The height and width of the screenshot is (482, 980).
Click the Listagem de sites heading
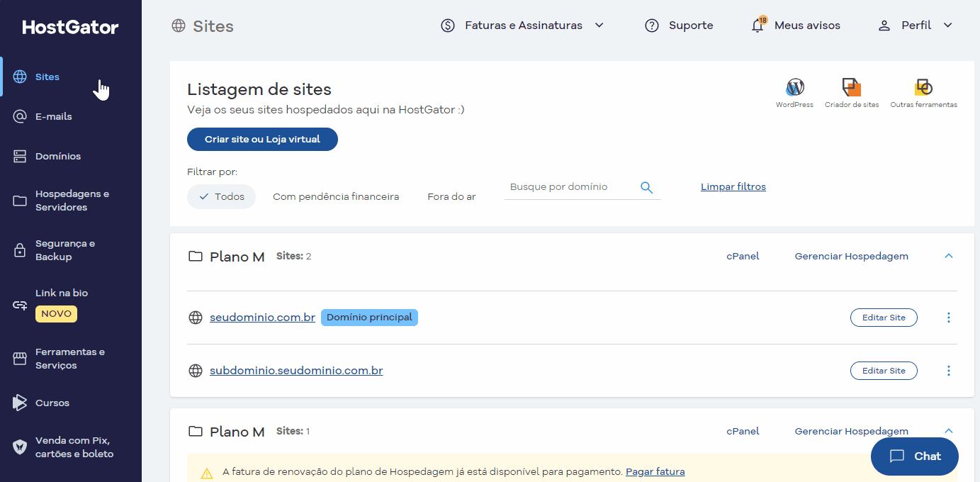click(x=259, y=89)
